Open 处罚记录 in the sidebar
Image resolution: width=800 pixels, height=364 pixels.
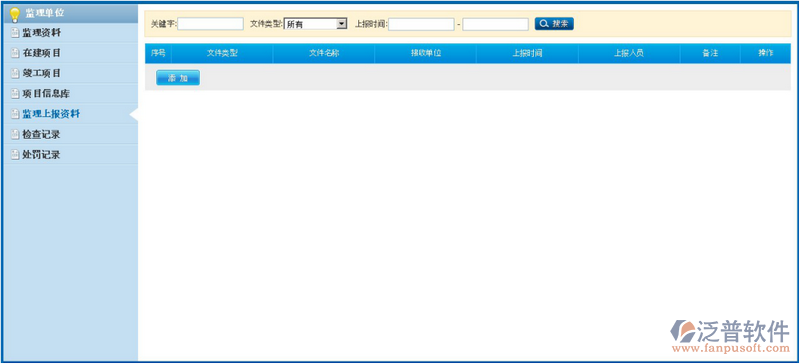[70, 155]
